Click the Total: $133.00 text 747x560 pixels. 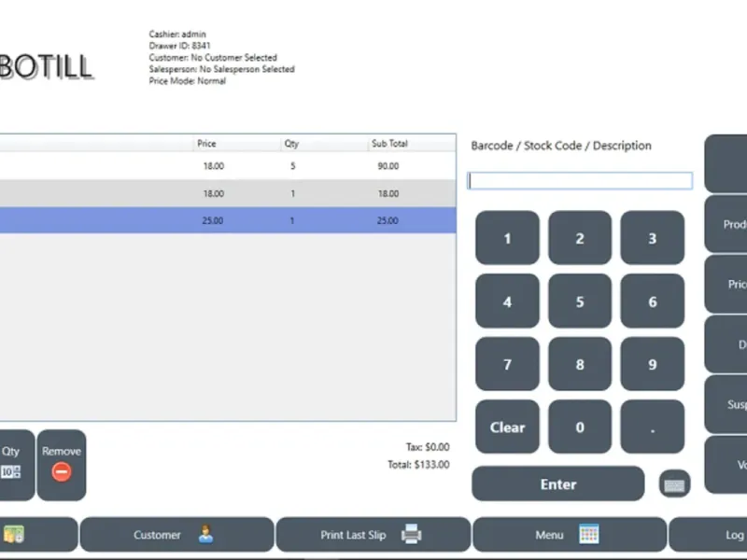click(x=418, y=464)
